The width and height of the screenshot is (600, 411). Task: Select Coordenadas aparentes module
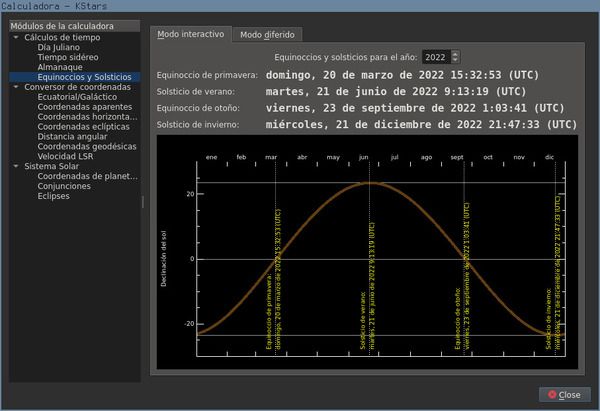(86, 106)
